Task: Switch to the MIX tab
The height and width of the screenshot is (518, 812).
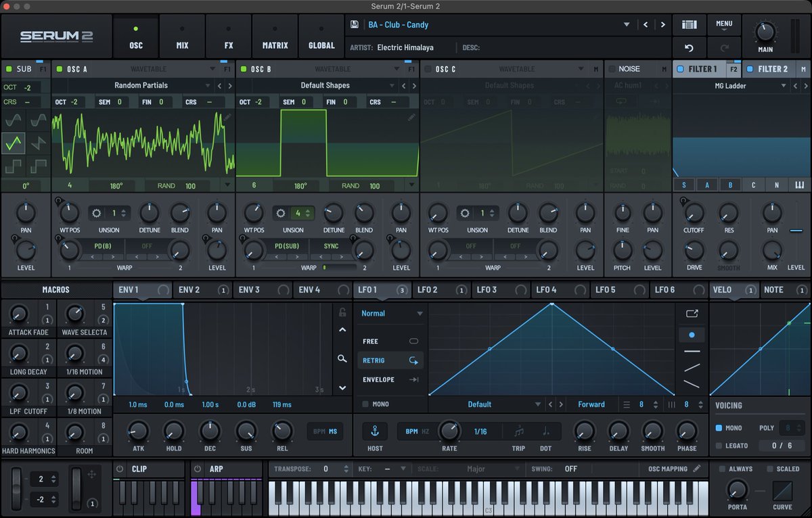Action: click(x=182, y=37)
